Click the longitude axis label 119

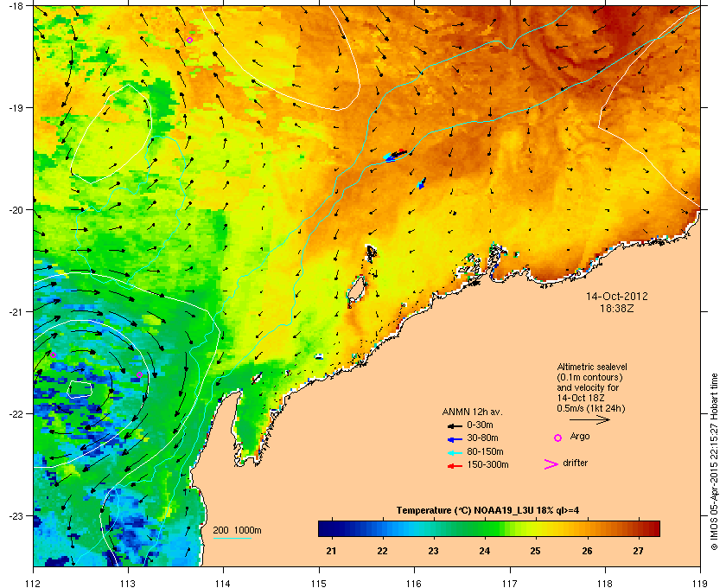click(x=700, y=583)
